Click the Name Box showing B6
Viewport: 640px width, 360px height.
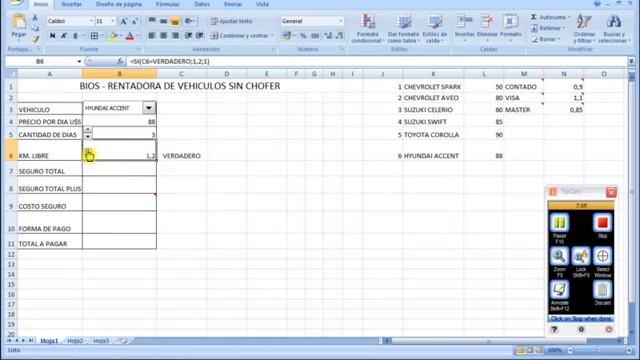[40, 61]
